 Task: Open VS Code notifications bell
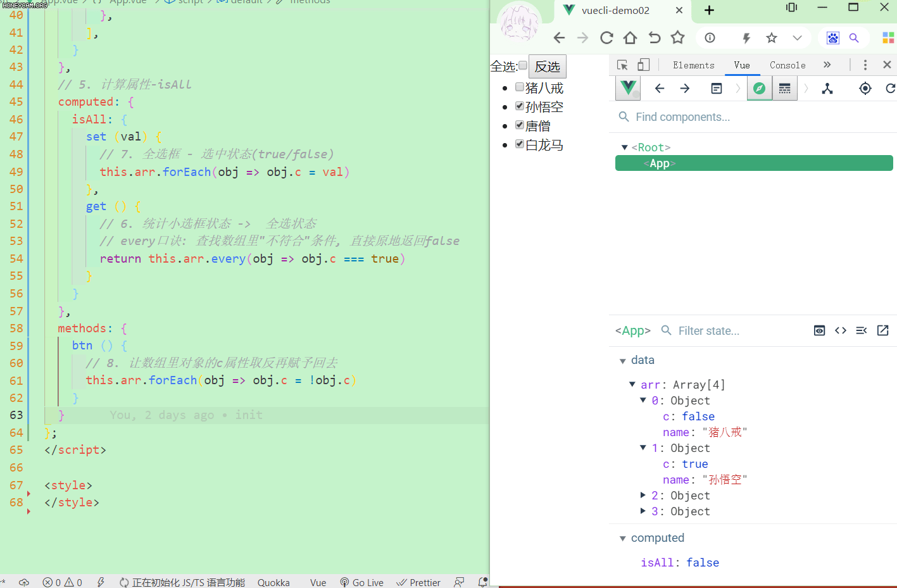click(482, 582)
